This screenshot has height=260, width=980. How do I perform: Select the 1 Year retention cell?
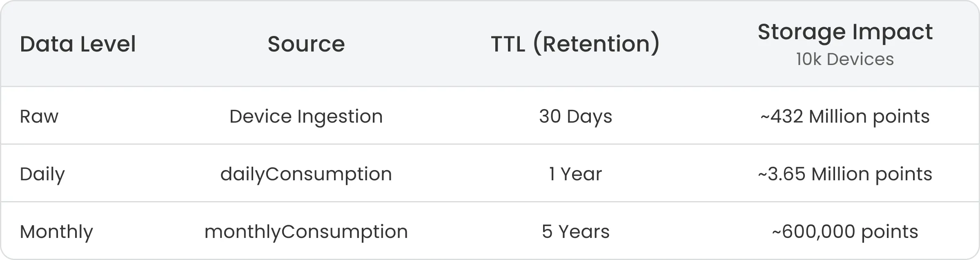pyautogui.click(x=575, y=174)
